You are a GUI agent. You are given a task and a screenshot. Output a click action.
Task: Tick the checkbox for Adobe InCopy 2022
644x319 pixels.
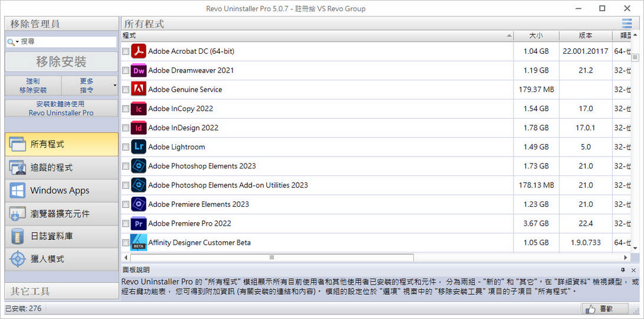(x=125, y=109)
